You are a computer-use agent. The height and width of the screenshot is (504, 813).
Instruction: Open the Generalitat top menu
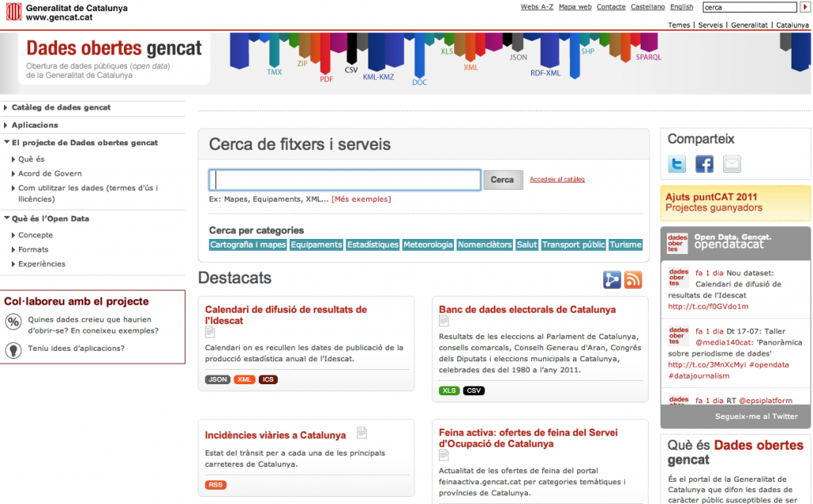pyautogui.click(x=749, y=25)
